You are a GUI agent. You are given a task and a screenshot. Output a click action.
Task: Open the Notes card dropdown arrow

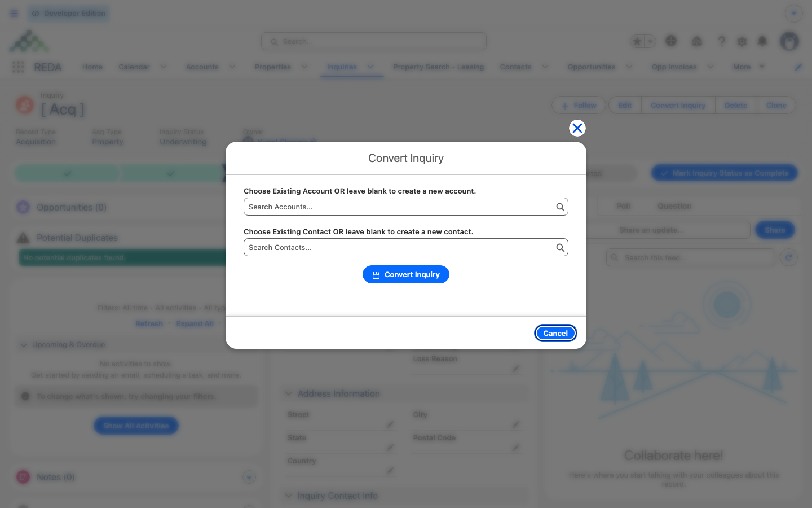(x=249, y=478)
